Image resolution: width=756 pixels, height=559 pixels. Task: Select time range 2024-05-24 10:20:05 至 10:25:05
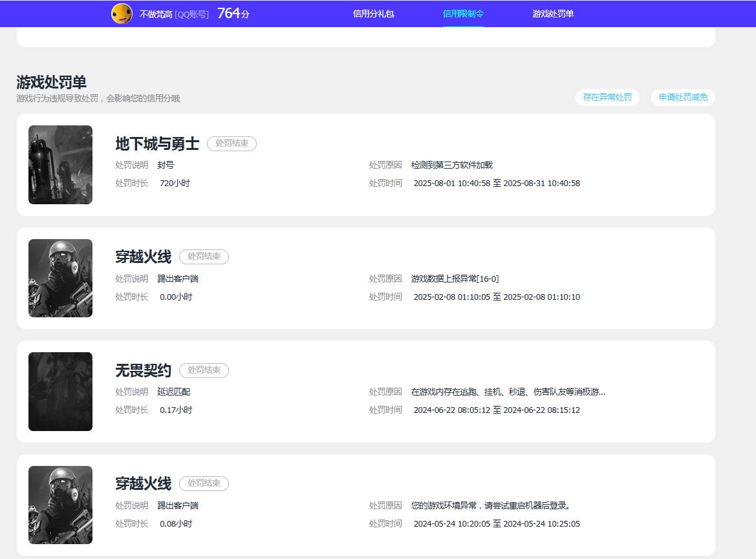click(497, 524)
